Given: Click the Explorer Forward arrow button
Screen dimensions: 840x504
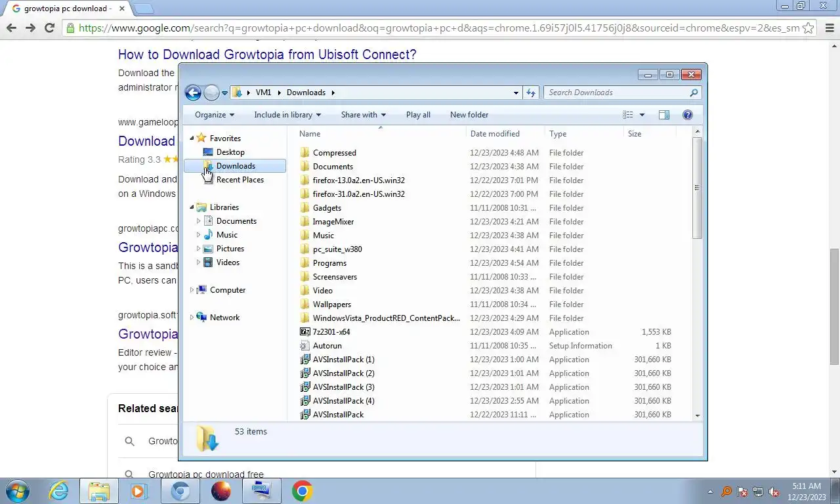Looking at the screenshot, I should (x=211, y=93).
